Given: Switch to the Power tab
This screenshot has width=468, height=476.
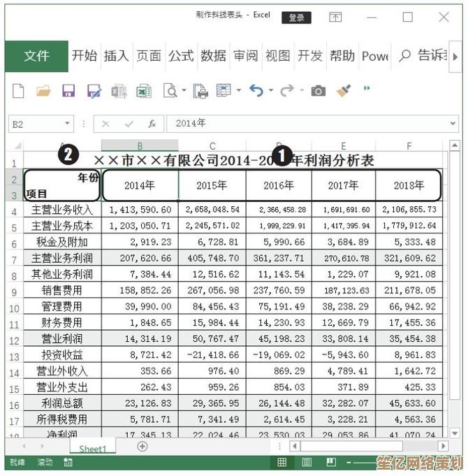Looking at the screenshot, I should (375, 56).
